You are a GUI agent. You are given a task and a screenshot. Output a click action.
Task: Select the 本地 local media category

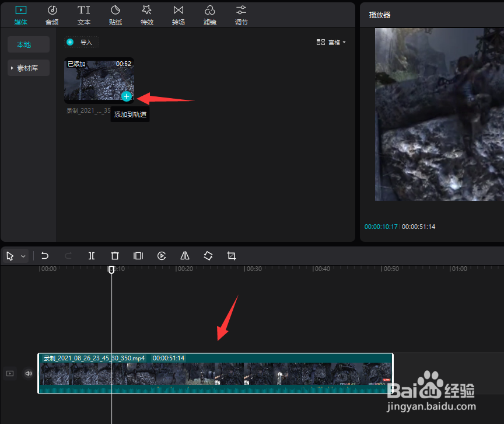point(28,44)
